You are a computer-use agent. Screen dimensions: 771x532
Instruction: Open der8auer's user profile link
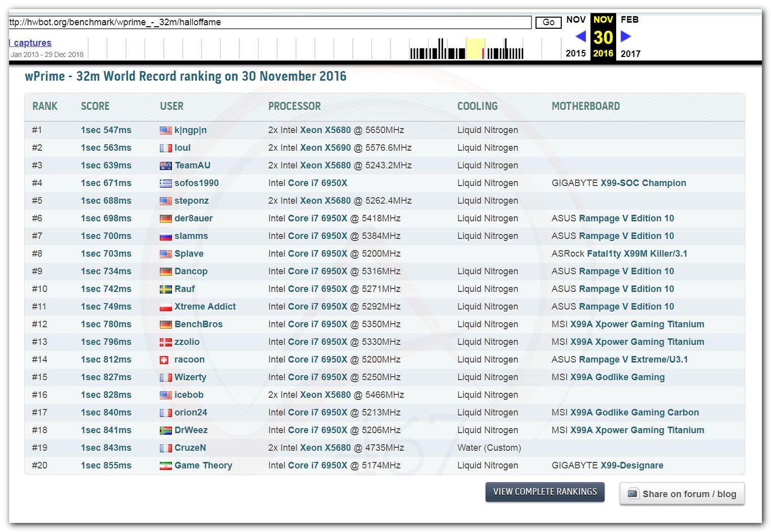coord(193,218)
